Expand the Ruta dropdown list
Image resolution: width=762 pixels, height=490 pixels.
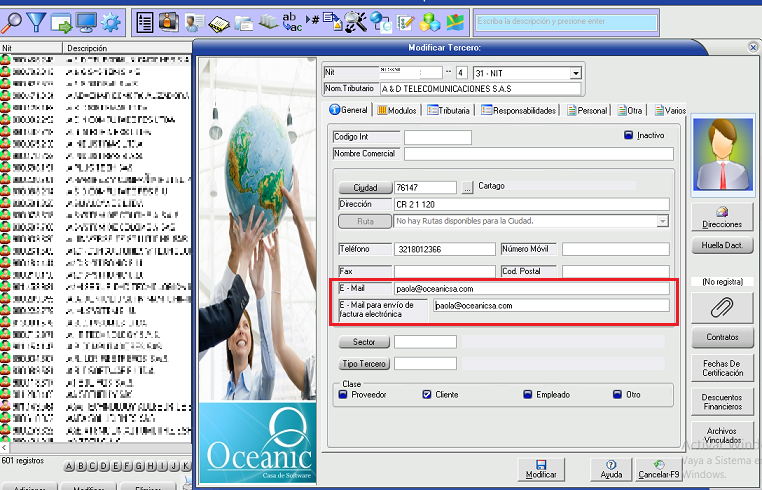click(662, 221)
